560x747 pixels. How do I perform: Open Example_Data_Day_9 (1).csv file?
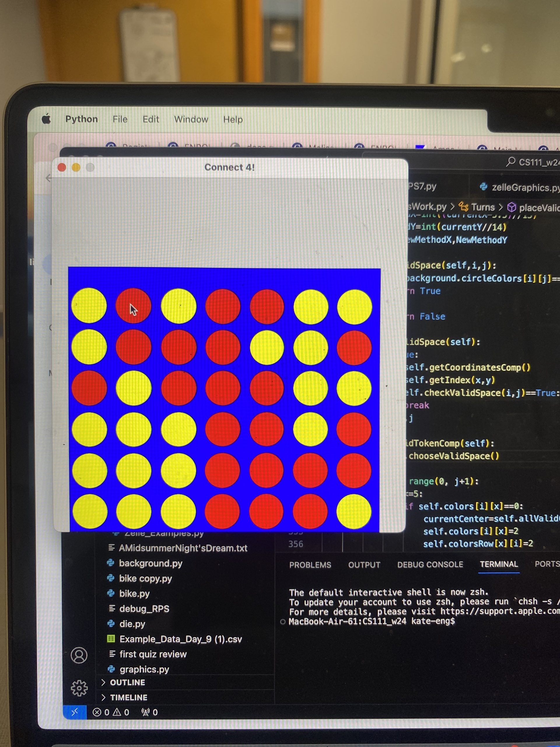181,639
